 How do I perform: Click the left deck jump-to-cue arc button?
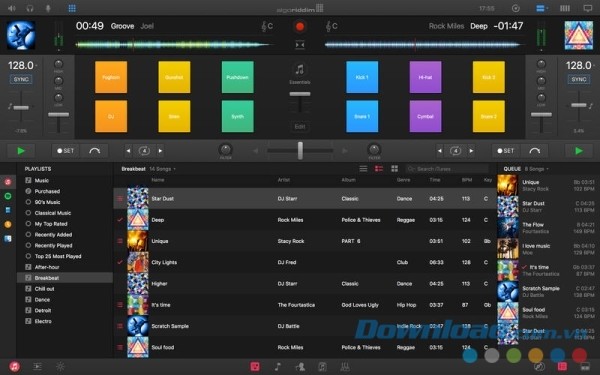tap(94, 151)
